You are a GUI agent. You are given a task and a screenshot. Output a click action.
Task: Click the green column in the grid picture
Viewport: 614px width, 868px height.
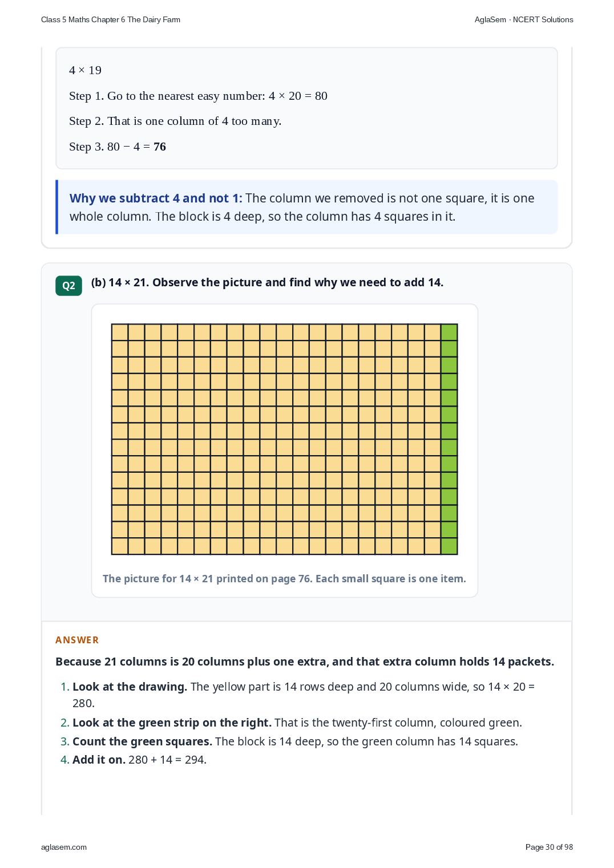point(449,439)
